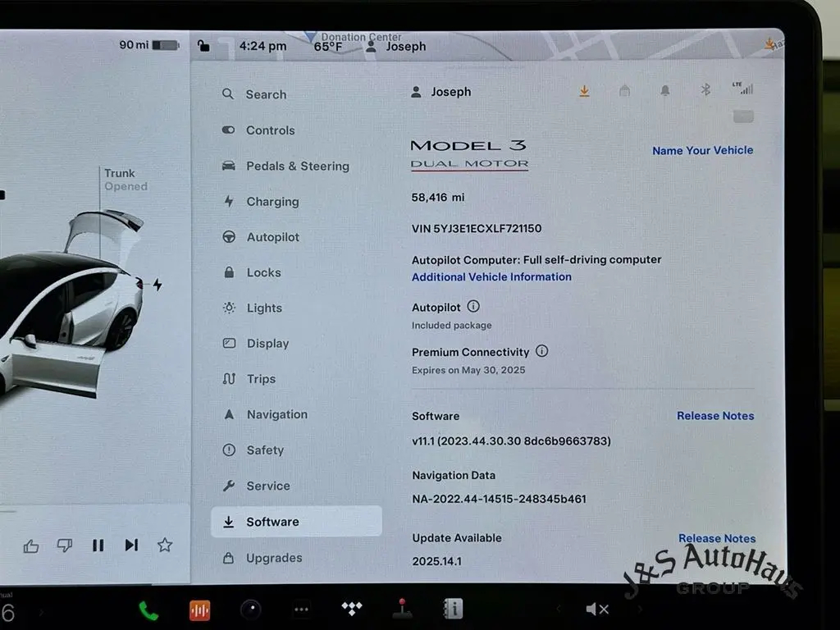
Task: Open the Locks settings section
Action: pyautogui.click(x=296, y=272)
